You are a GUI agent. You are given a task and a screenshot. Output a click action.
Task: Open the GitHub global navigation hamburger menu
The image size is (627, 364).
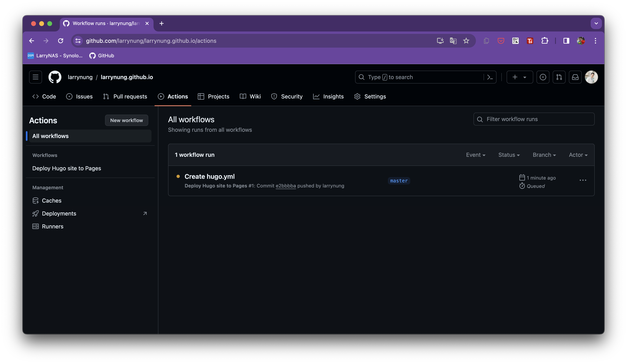pos(35,77)
